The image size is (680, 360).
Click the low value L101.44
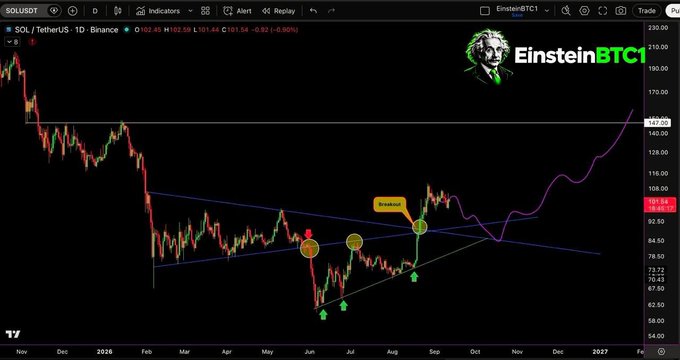pyautogui.click(x=206, y=30)
